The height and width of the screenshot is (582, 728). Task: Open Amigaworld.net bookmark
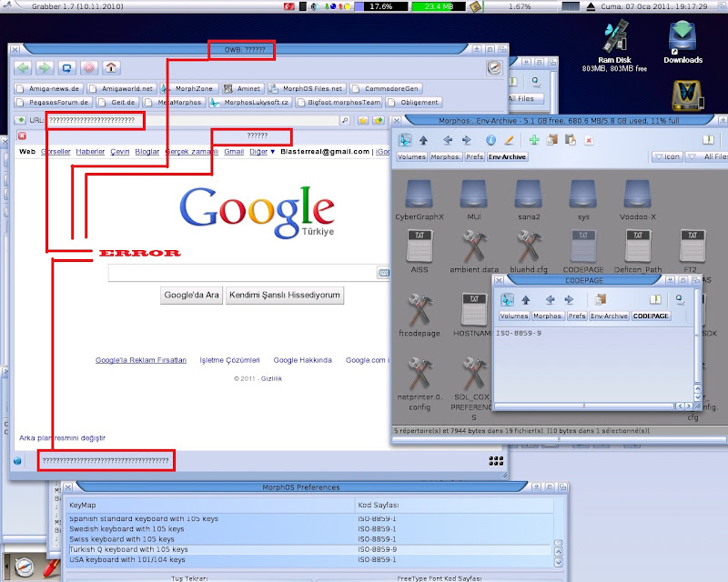[122, 88]
